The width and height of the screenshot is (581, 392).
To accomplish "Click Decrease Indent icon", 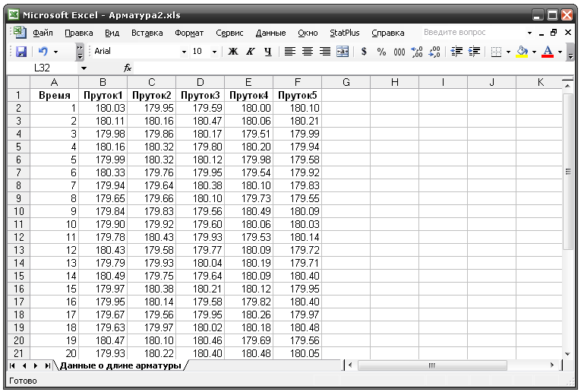I will (456, 52).
